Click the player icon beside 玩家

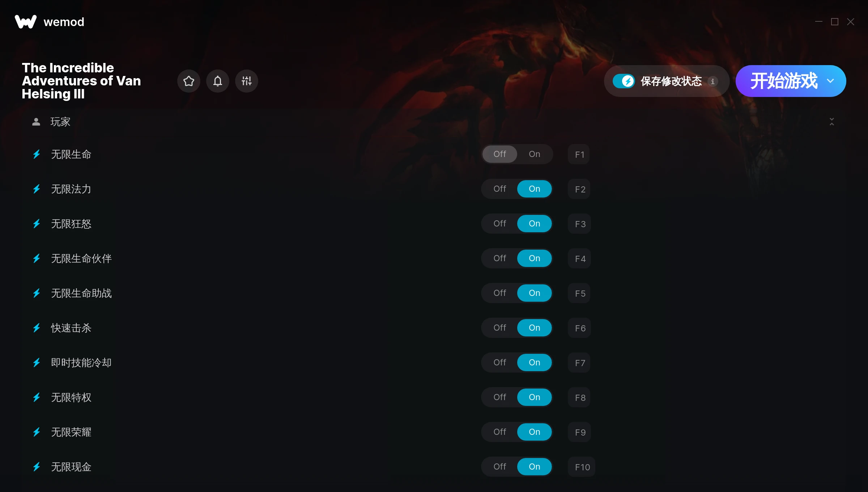[x=36, y=122]
